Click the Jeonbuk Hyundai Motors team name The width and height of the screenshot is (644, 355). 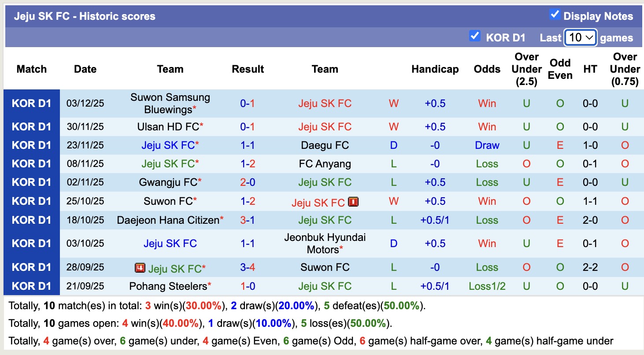tap(325, 244)
